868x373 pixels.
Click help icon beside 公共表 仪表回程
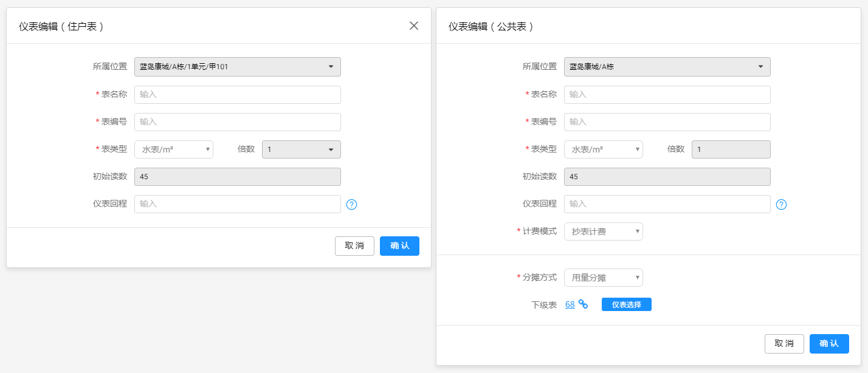click(781, 205)
